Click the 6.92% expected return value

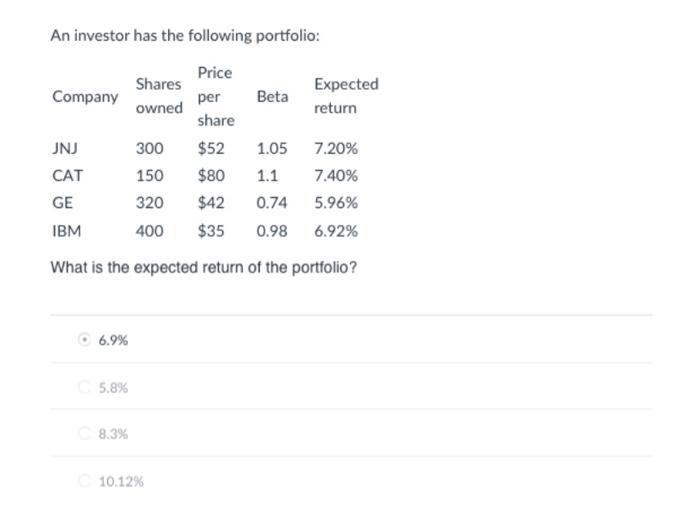pyautogui.click(x=335, y=231)
